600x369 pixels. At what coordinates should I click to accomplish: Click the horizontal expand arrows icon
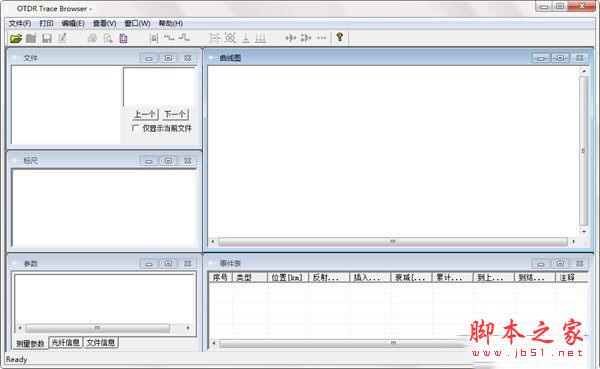[306, 38]
